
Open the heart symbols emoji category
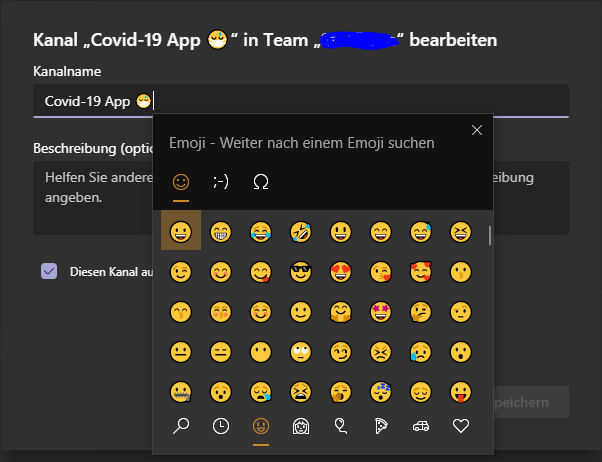click(461, 427)
